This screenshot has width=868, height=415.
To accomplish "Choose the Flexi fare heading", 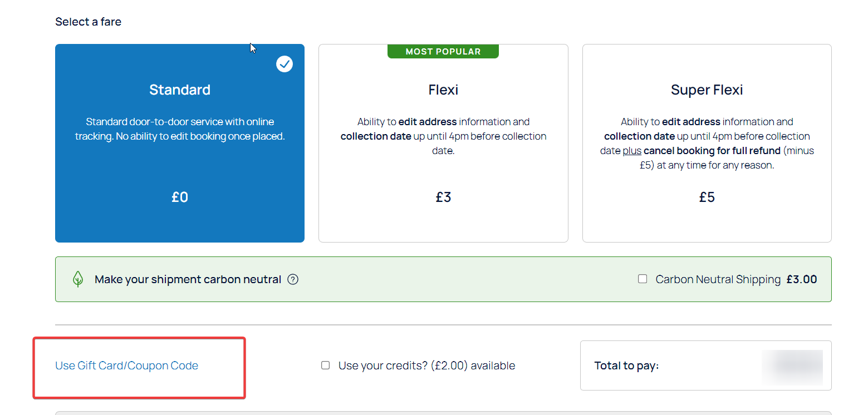I will click(443, 90).
